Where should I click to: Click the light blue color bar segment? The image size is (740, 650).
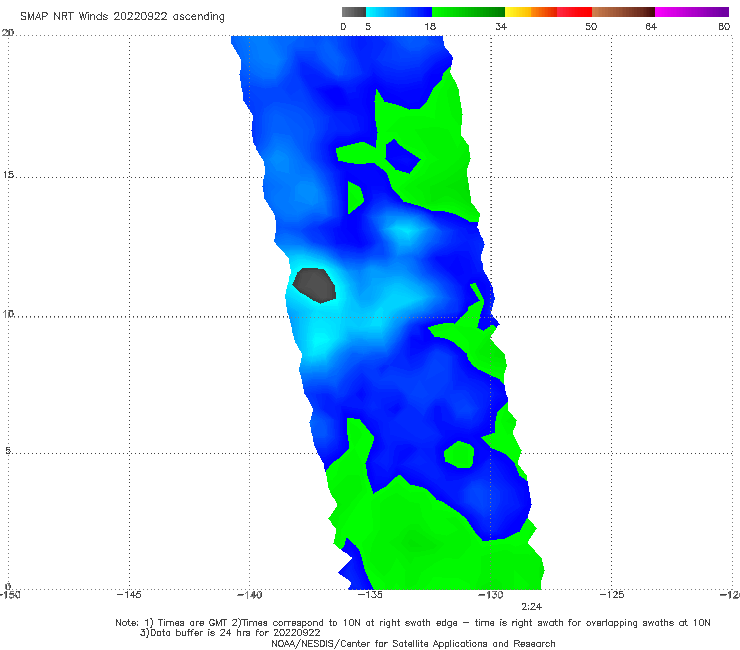coord(399,12)
